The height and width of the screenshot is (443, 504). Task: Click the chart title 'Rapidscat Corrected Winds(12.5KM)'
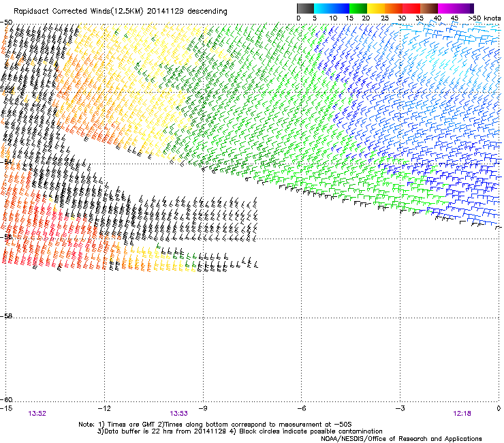78,12
